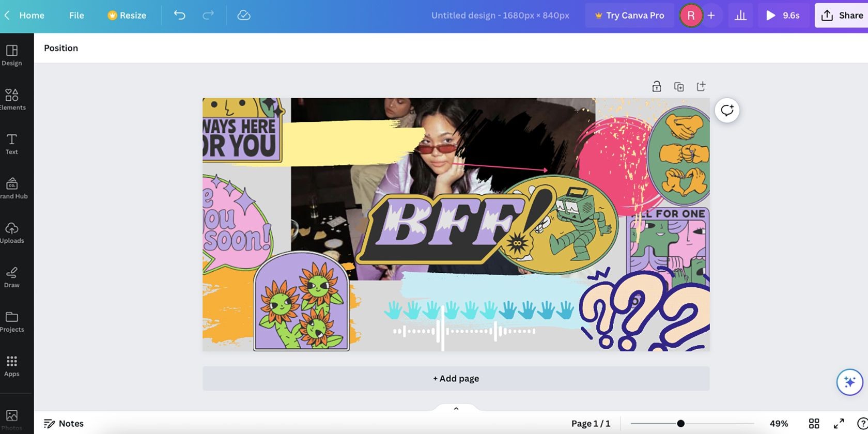Open the analytics bar chart icon
This screenshot has height=434, width=868.
coord(740,16)
